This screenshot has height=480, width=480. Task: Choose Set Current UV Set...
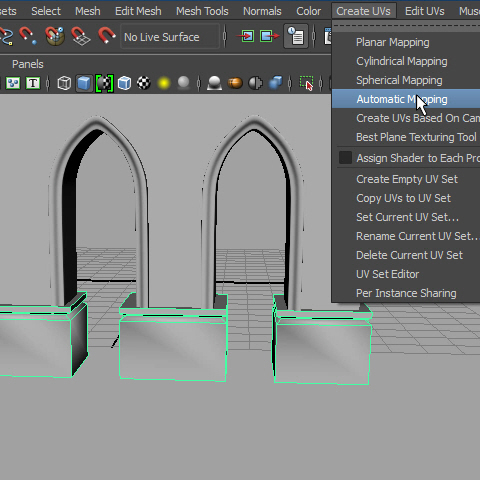pyautogui.click(x=406, y=217)
